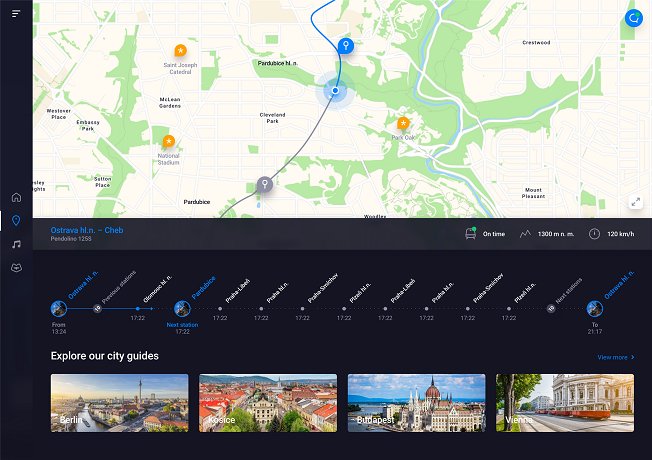
Task: Open the Berlin city guide
Action: coord(119,403)
